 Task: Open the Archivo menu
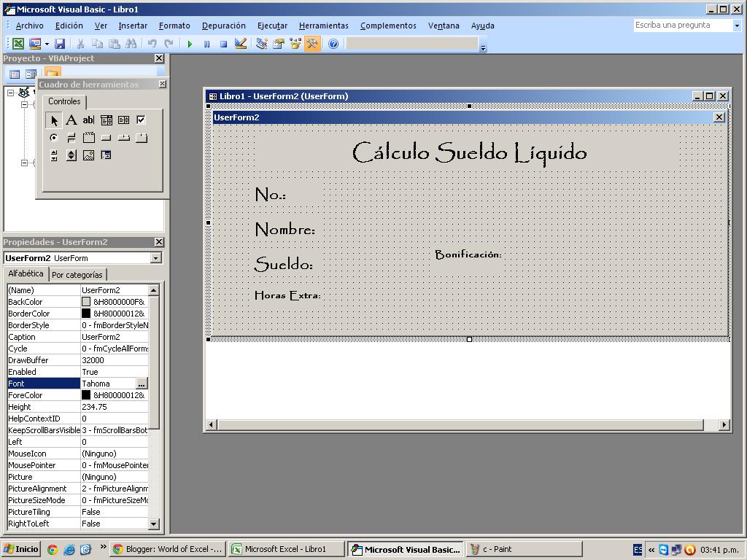click(x=29, y=26)
